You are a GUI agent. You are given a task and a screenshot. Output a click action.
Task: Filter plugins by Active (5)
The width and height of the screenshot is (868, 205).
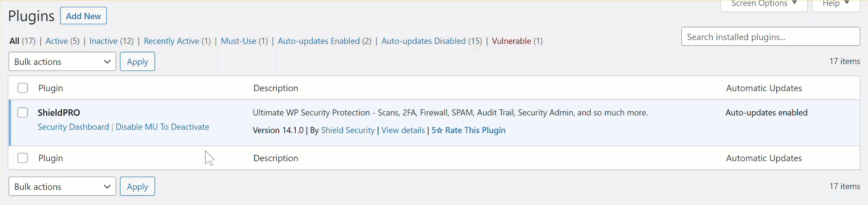coord(62,41)
